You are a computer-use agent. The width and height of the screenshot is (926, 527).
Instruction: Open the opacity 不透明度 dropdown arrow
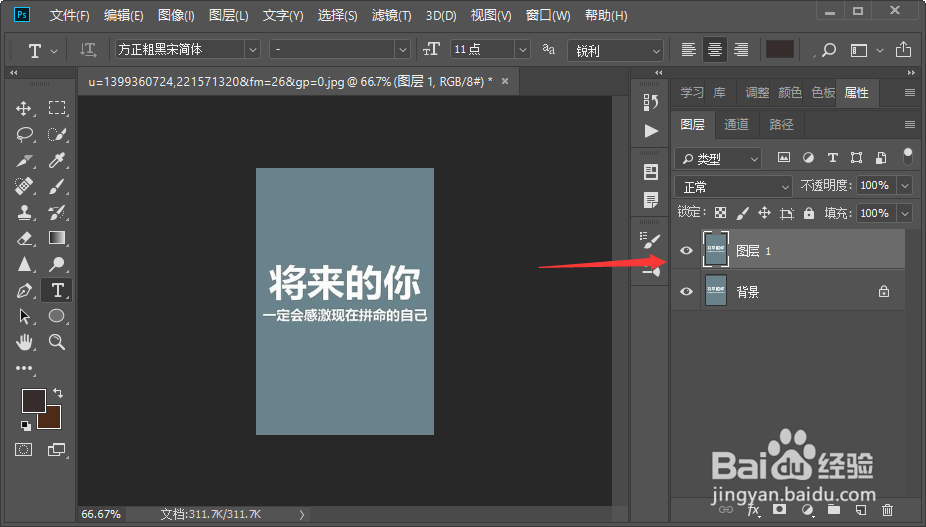point(905,186)
